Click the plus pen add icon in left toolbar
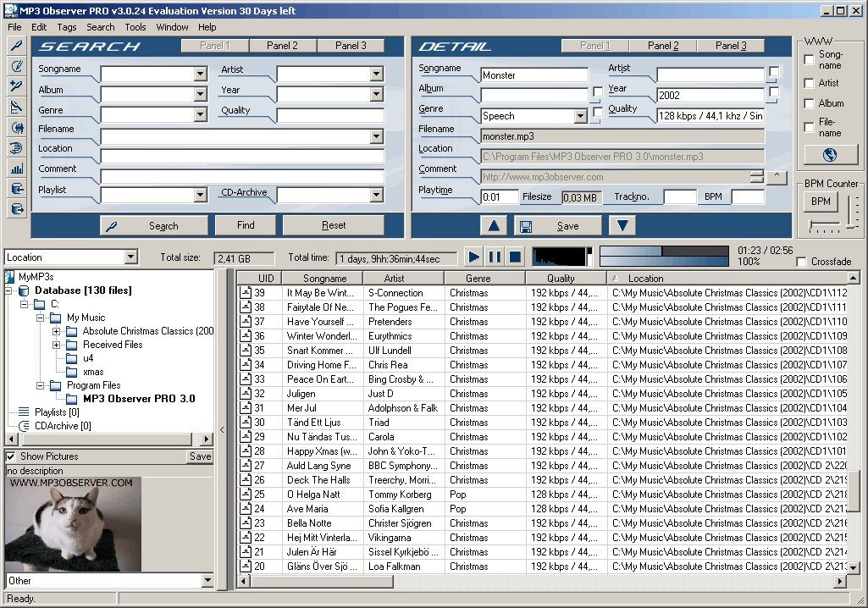 17,87
